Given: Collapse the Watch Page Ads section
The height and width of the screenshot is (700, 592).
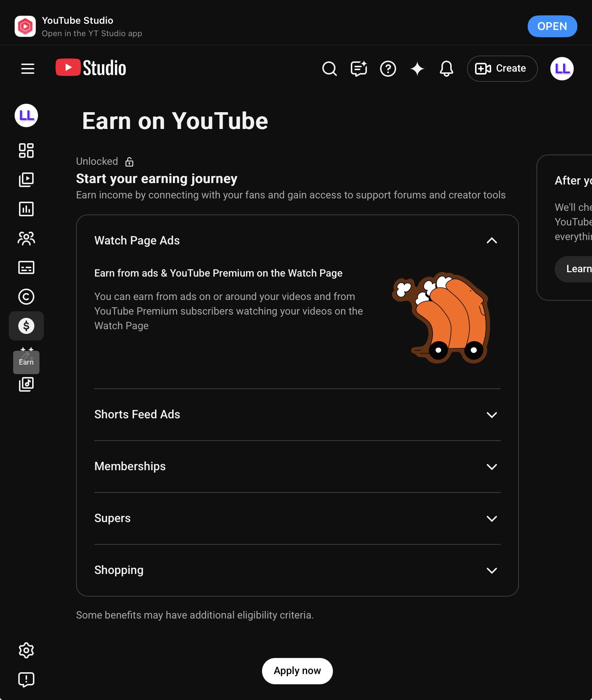Looking at the screenshot, I should click(492, 240).
